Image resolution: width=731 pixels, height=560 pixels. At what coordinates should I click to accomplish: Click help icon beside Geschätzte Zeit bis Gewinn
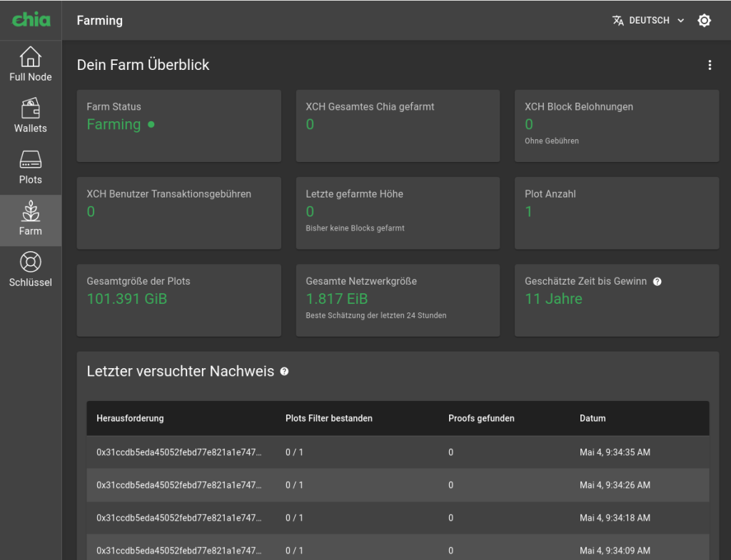tap(657, 282)
